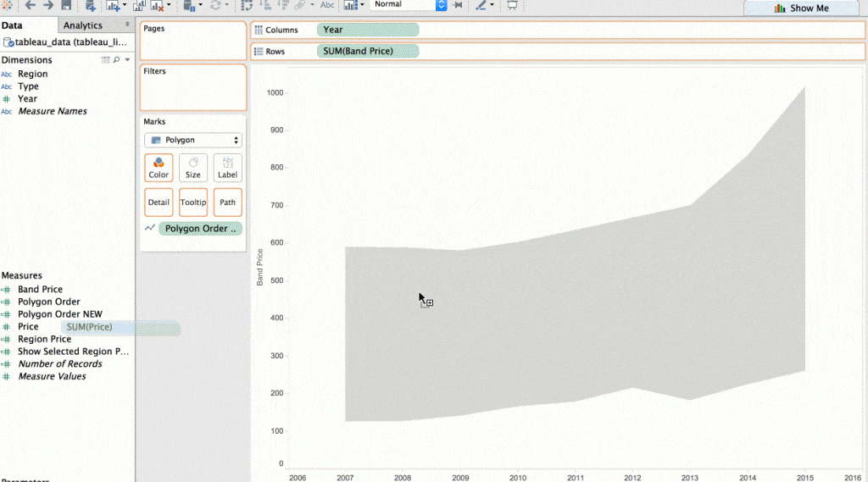Click the Redo forward arrow
This screenshot has width=868, height=482.
click(48, 5)
